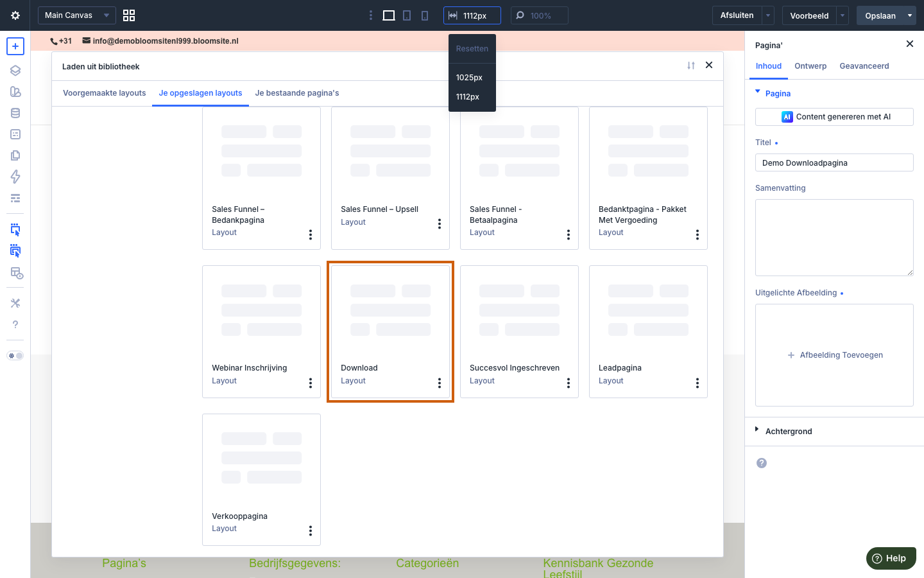Open the settings gear menu

click(x=15, y=15)
